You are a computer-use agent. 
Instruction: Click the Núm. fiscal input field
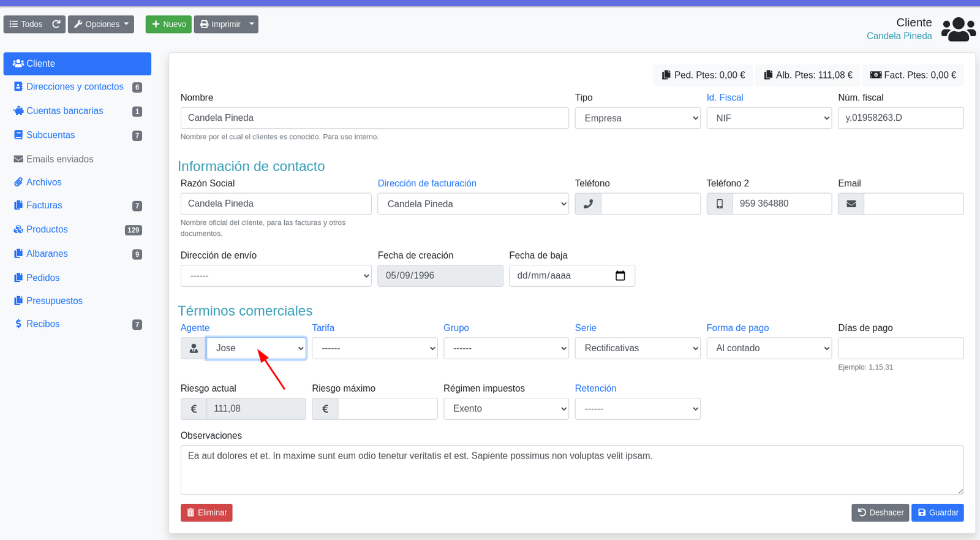point(900,118)
